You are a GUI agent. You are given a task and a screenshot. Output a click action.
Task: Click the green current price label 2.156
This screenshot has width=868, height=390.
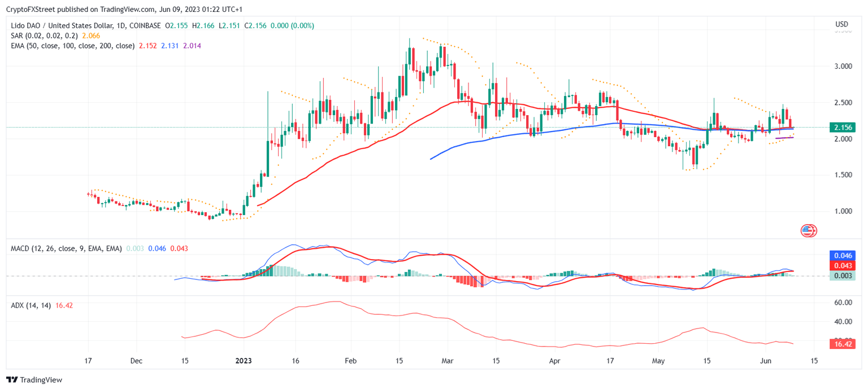coord(843,128)
